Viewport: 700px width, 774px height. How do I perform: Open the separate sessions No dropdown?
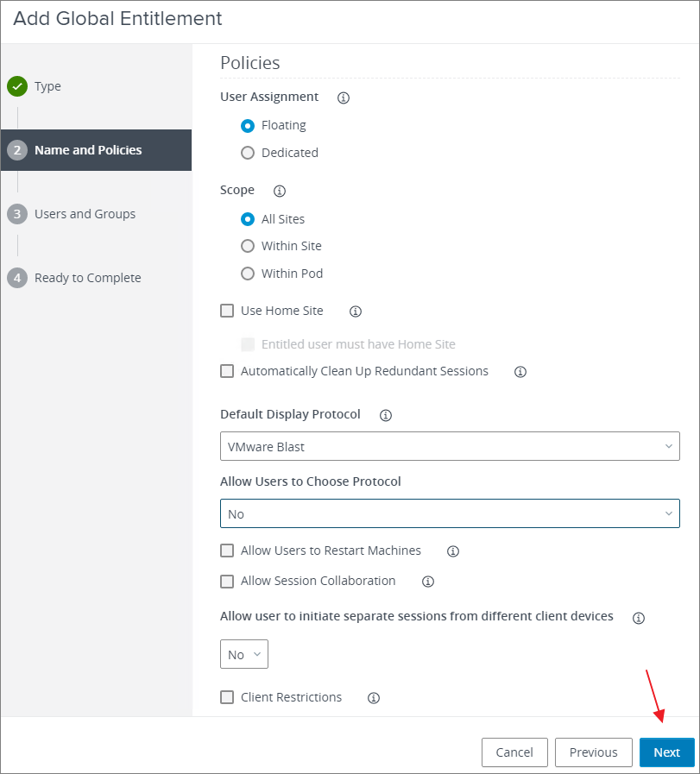244,654
